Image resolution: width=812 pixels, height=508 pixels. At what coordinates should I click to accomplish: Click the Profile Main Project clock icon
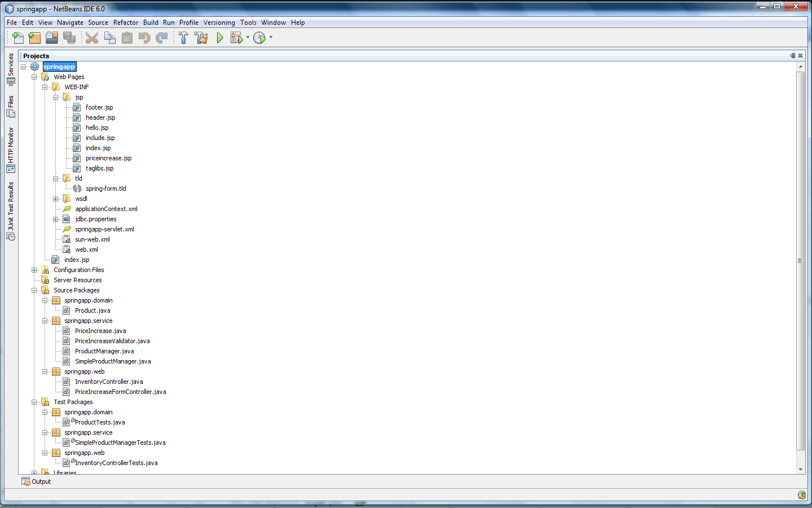pyautogui.click(x=259, y=38)
